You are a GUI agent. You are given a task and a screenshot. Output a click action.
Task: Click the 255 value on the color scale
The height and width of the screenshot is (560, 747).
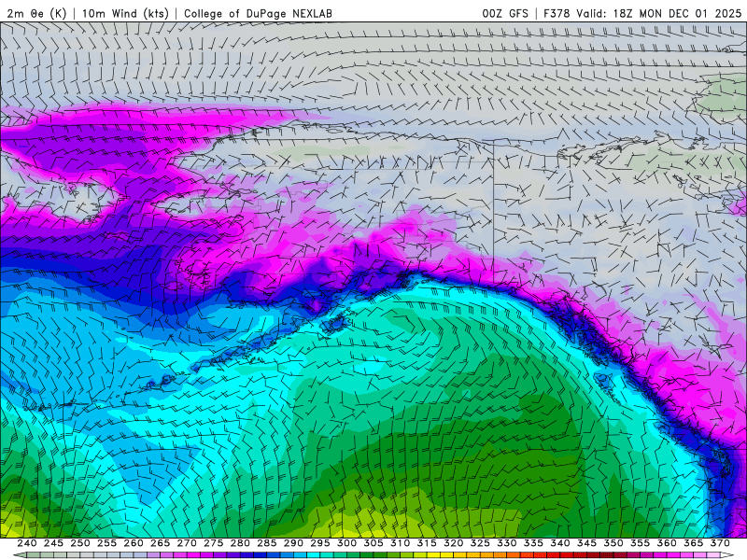coord(106,543)
